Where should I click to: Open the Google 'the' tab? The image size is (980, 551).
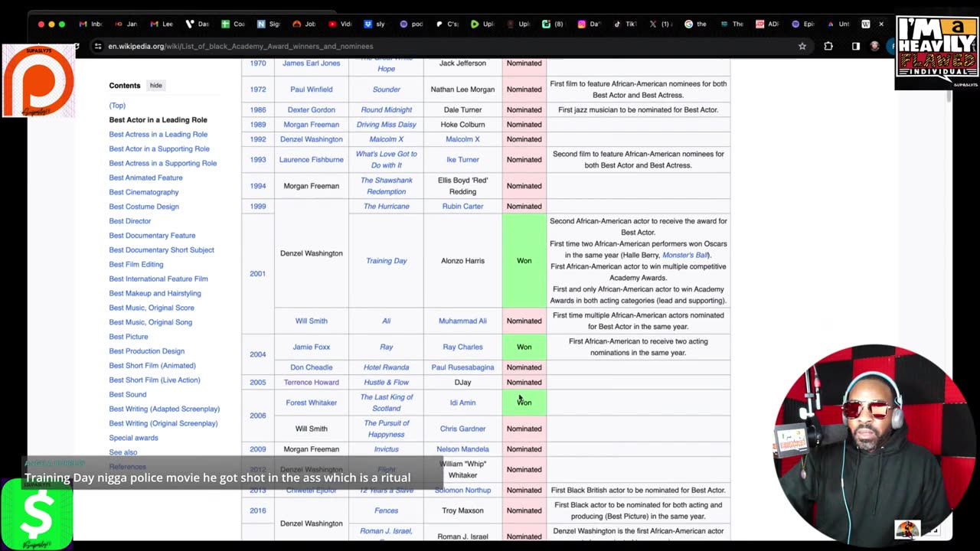pos(695,24)
